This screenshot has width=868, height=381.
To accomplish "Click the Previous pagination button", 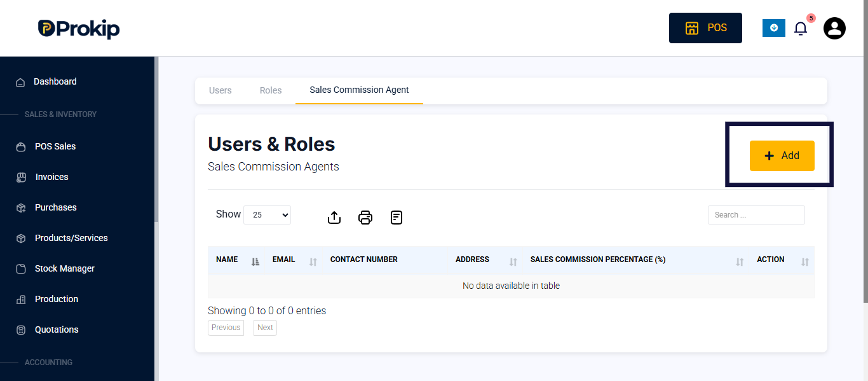I will (226, 328).
